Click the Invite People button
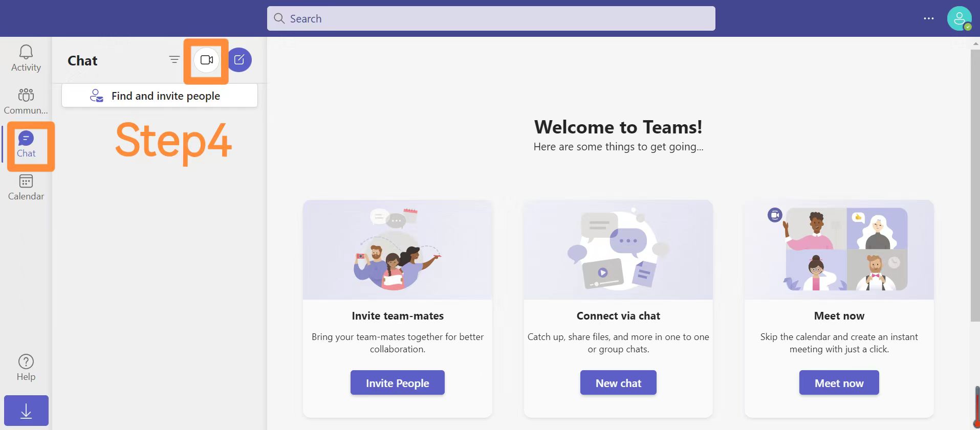 coord(397,383)
